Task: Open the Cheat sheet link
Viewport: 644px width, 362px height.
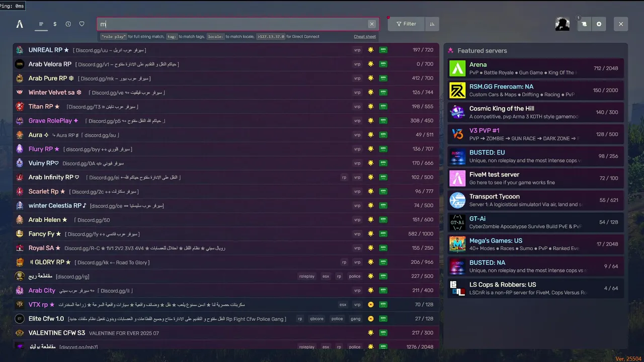Action: 365,37
